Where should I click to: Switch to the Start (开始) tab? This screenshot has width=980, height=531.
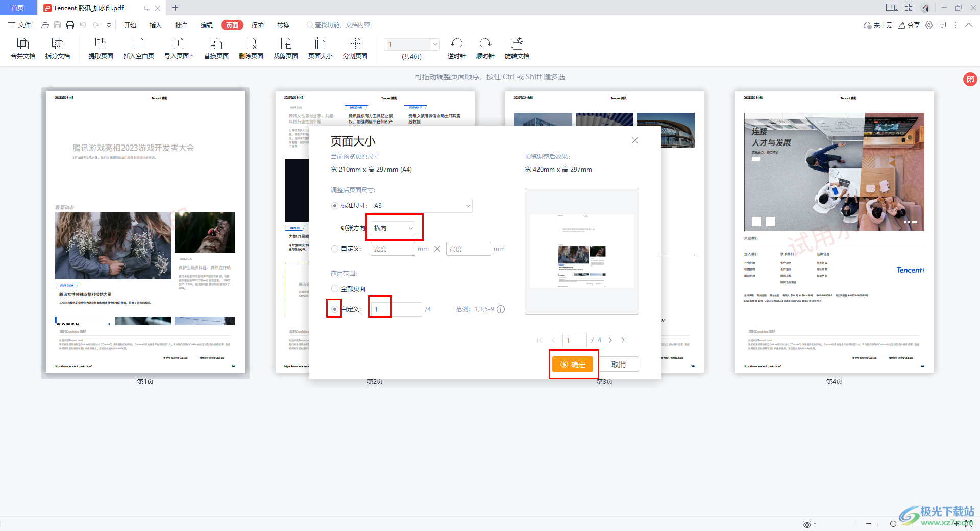(130, 25)
